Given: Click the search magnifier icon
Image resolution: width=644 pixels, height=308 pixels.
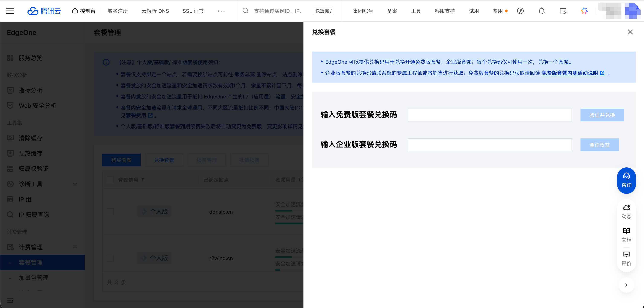Looking at the screenshot, I should (245, 11).
